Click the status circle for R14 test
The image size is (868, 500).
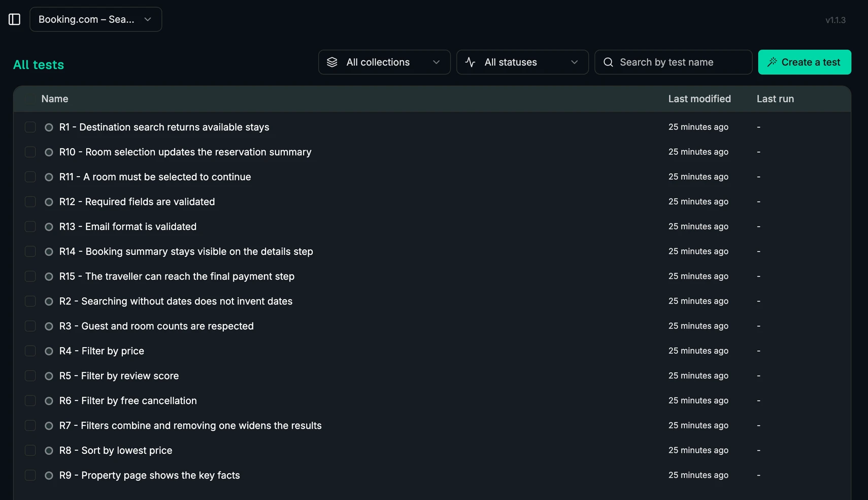click(49, 252)
